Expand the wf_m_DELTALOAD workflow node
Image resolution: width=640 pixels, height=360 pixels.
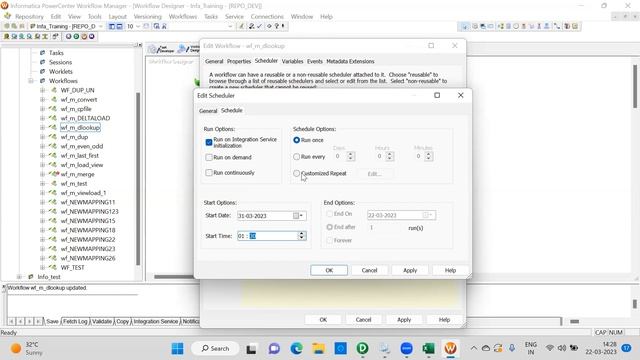42,118
